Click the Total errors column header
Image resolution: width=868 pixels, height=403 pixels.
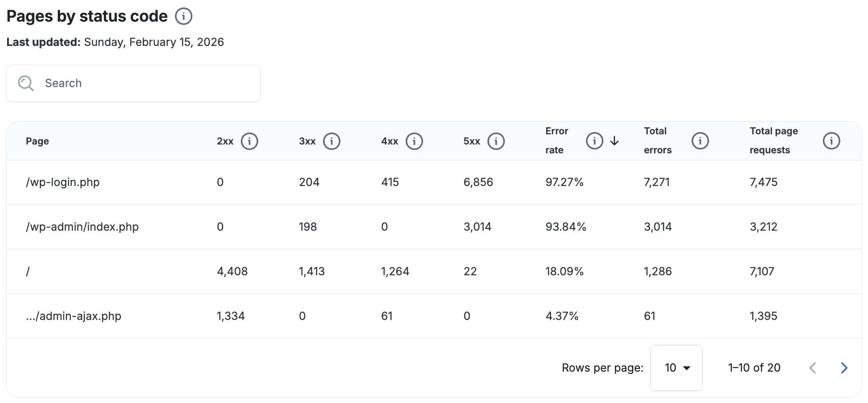coord(657,141)
